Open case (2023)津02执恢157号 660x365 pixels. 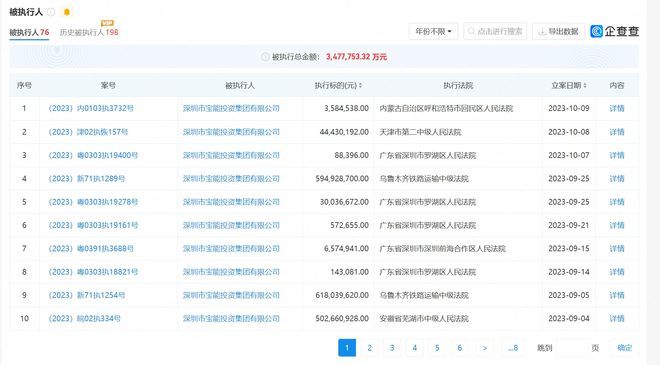click(88, 132)
